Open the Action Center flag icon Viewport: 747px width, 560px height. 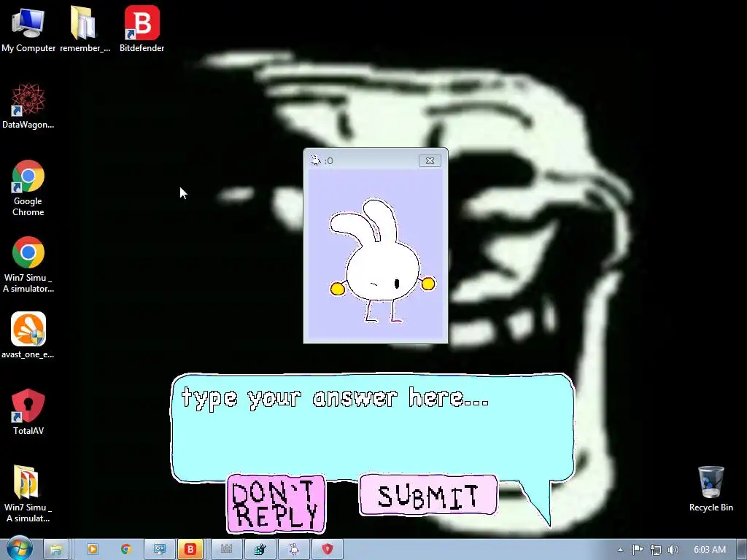(x=638, y=550)
